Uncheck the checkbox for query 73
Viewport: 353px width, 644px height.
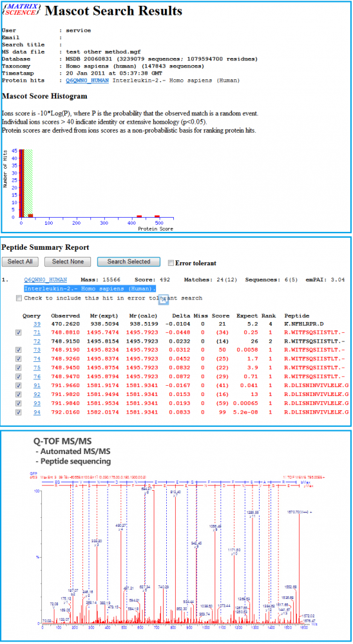[x=17, y=350]
